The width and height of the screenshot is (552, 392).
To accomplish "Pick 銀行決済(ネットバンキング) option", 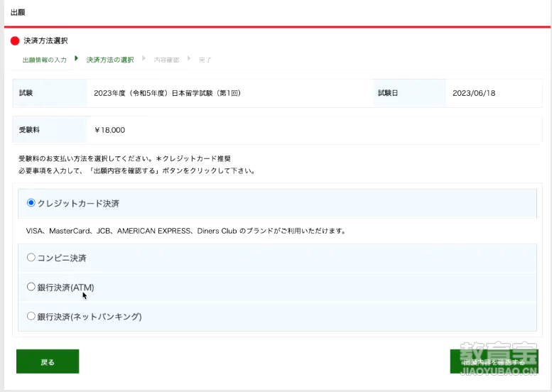I will coord(31,316).
